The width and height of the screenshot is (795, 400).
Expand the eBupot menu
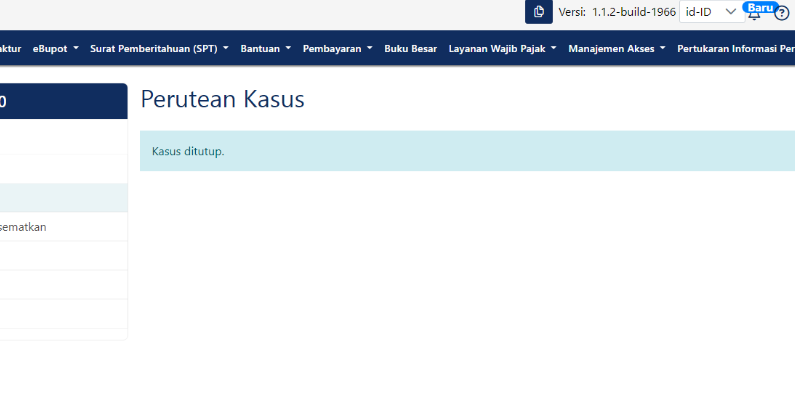(x=55, y=48)
